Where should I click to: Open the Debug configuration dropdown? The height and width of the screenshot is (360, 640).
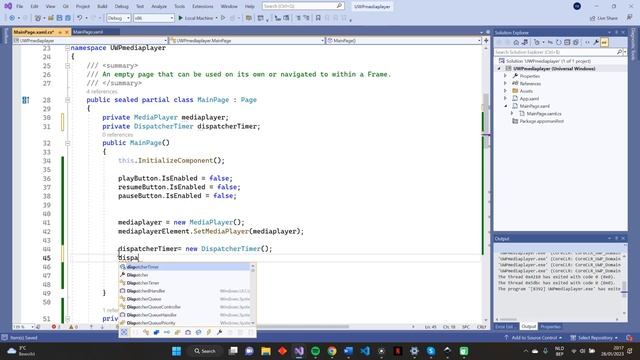tap(118, 18)
